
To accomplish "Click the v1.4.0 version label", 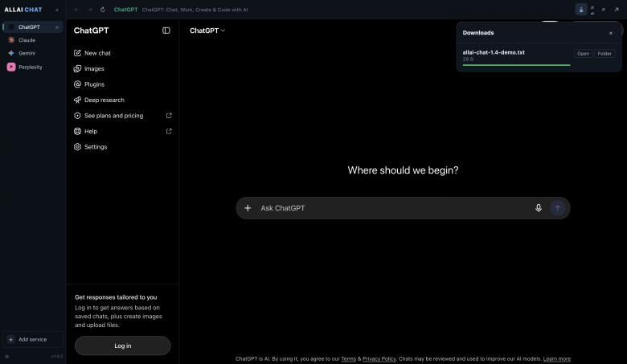I will coord(57,357).
